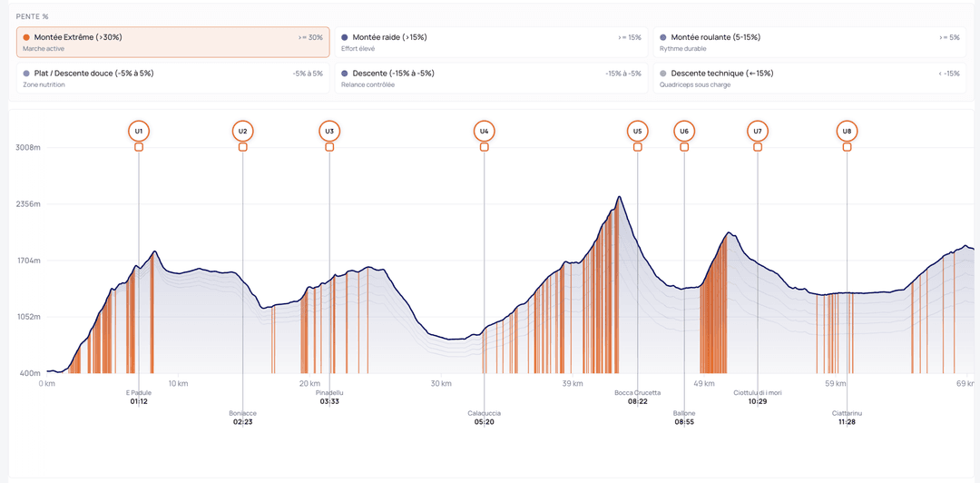The width and height of the screenshot is (980, 483).
Task: Open the Bocca Crucetta 08:22 waypoint label
Action: pyautogui.click(x=637, y=397)
